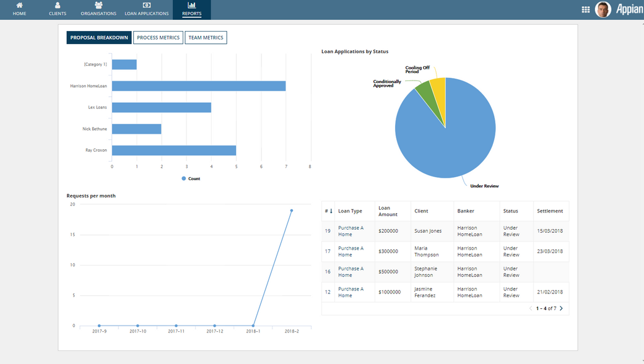Toggle the Count legend item
This screenshot has height=364, width=644.
coord(191,178)
